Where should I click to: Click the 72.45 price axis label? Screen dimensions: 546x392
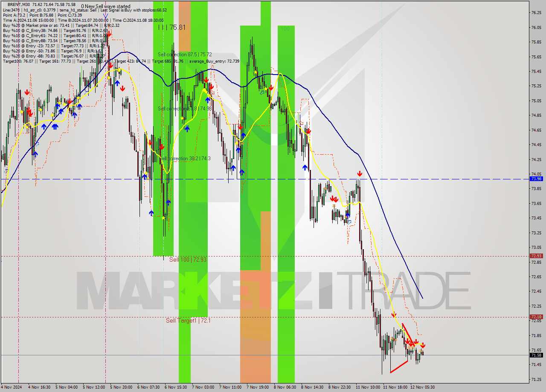[x=536, y=291]
